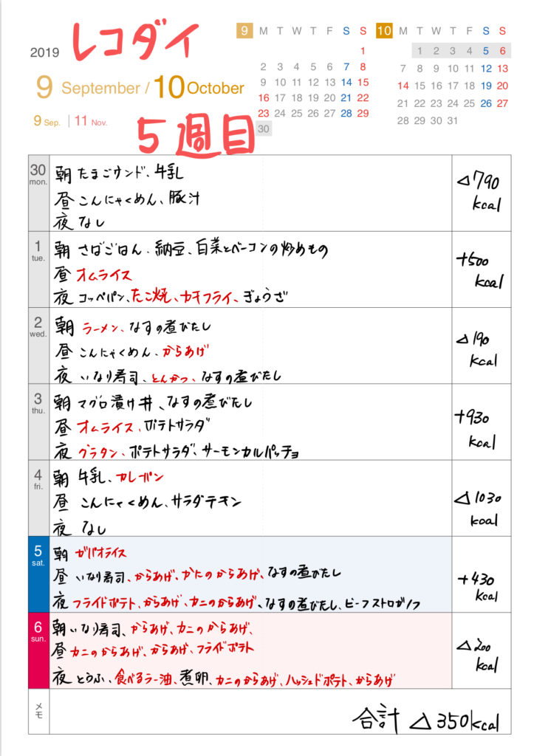Click the '+430 kcal' entry for Saturday

coord(476,585)
